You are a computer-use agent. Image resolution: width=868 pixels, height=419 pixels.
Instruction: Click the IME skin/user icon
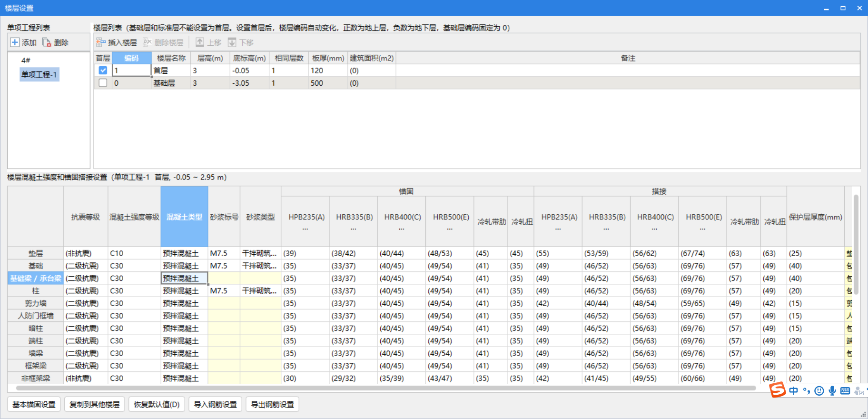tap(858, 391)
